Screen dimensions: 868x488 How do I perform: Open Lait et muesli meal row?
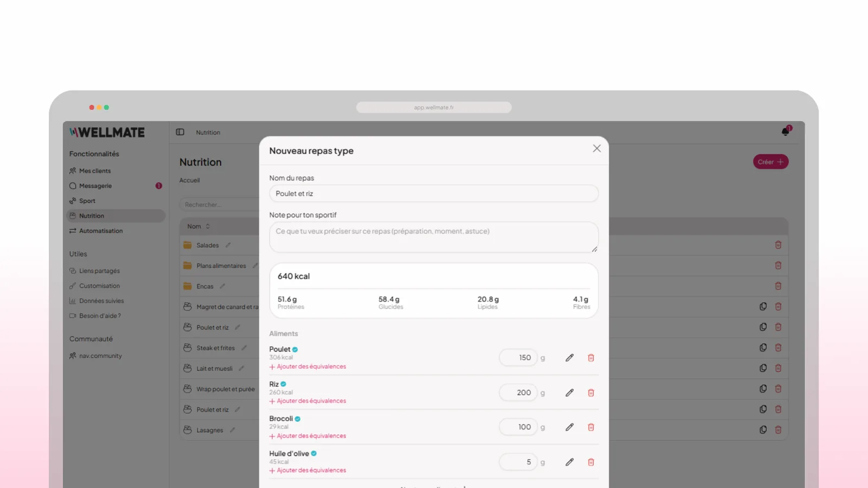pos(214,369)
